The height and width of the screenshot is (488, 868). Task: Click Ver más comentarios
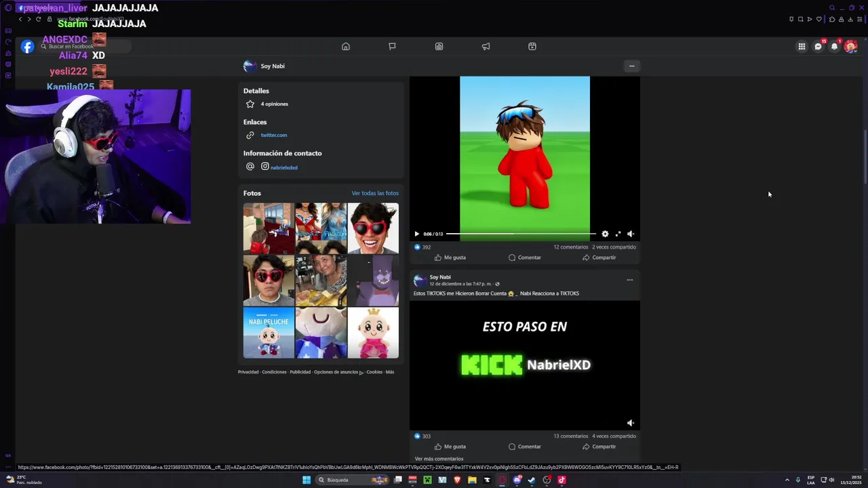[439, 459]
